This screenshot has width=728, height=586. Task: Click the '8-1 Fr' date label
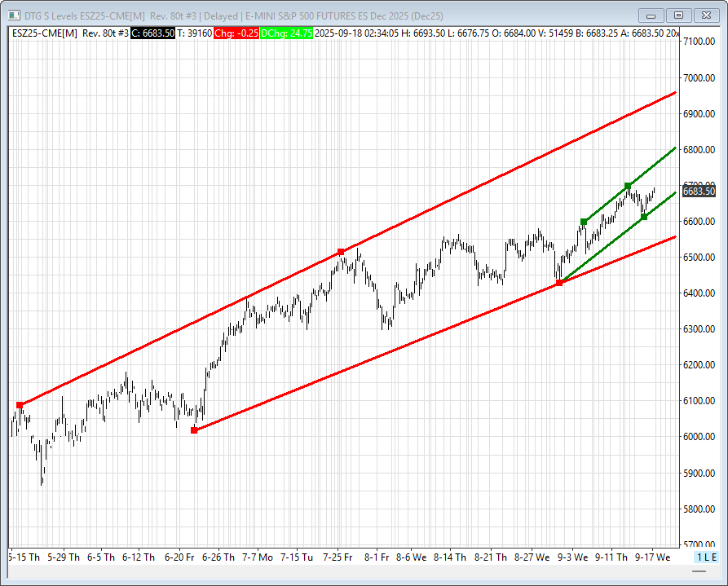point(377,557)
